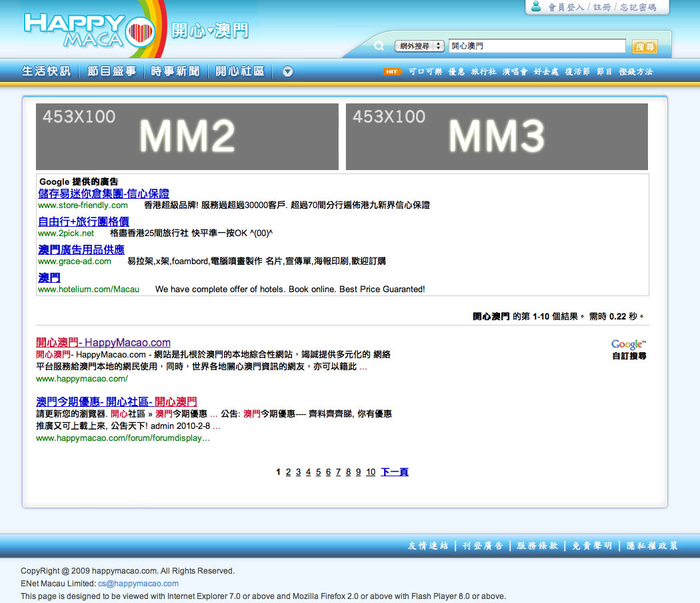Open the 自由行+旅行團格價 ad link
The height and width of the screenshot is (603, 700).
click(x=83, y=221)
